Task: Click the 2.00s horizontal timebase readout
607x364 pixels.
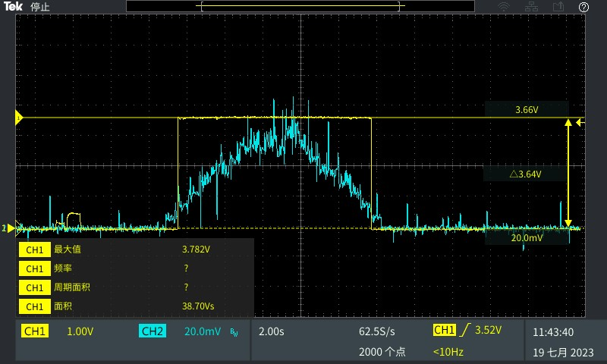Action: [272, 331]
